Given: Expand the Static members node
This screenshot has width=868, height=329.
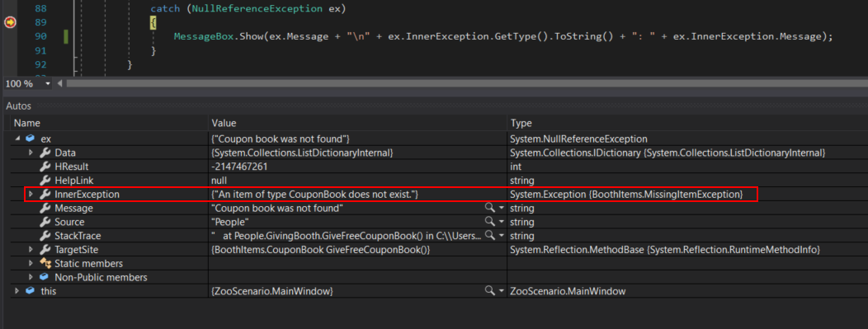Looking at the screenshot, I should [x=31, y=264].
